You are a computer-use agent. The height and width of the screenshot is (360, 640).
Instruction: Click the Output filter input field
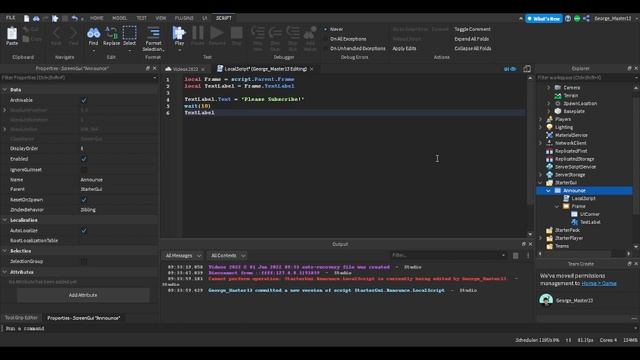(x=448, y=256)
